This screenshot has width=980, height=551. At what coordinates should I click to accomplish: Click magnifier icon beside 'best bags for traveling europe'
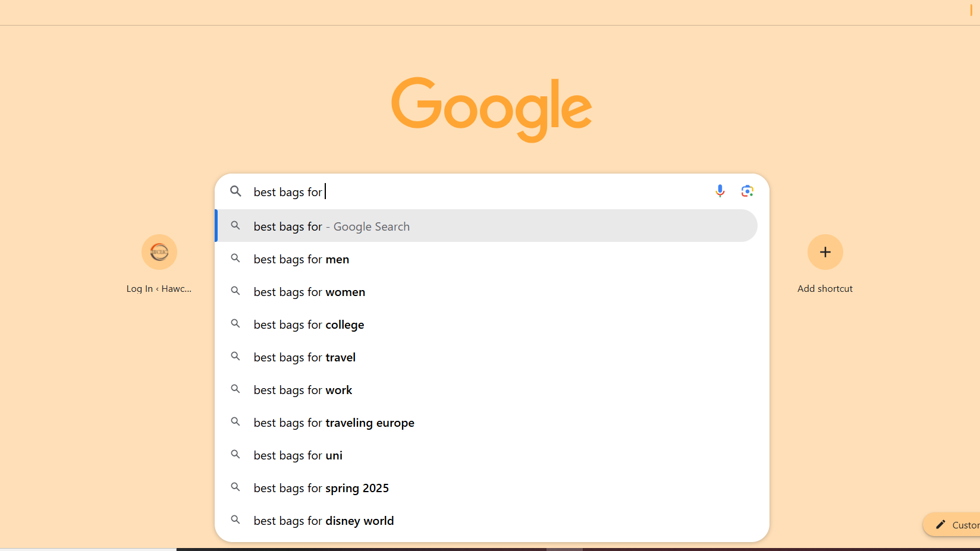[x=235, y=422]
